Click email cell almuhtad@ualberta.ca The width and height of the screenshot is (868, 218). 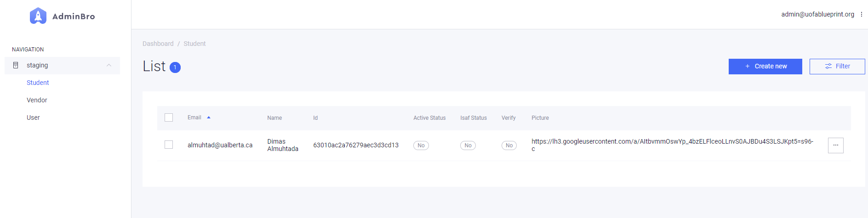point(220,145)
